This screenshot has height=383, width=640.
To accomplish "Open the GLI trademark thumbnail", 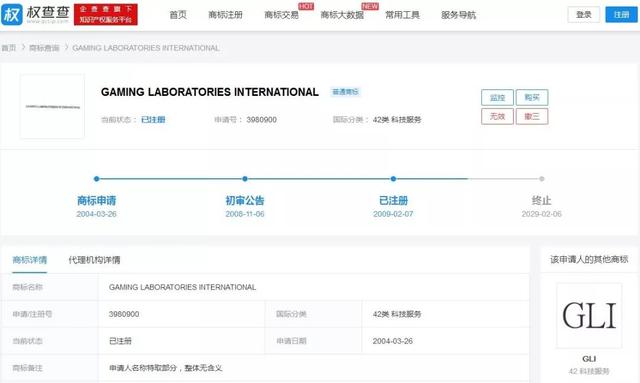I will click(589, 316).
